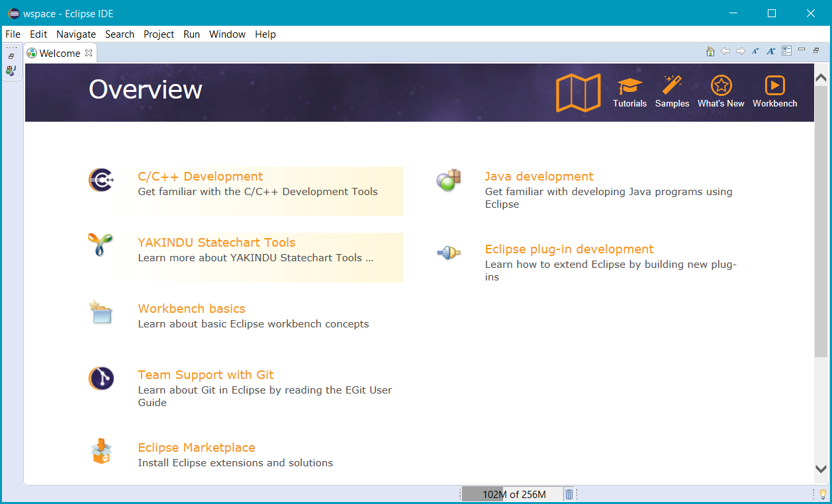This screenshot has height=504, width=832.
Task: Click the scrollbar down arrow
Action: (821, 469)
